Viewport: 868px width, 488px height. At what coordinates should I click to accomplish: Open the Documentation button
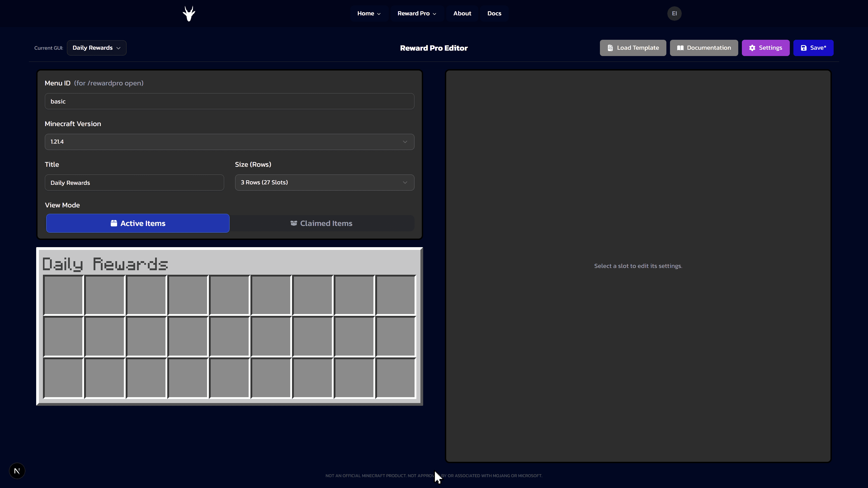tap(704, 48)
